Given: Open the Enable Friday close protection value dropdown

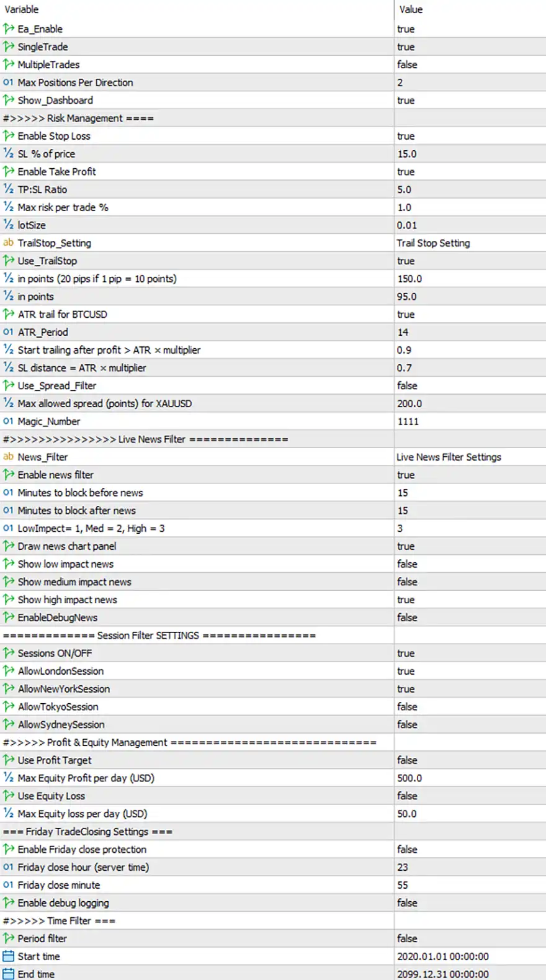Looking at the screenshot, I should [x=470, y=850].
